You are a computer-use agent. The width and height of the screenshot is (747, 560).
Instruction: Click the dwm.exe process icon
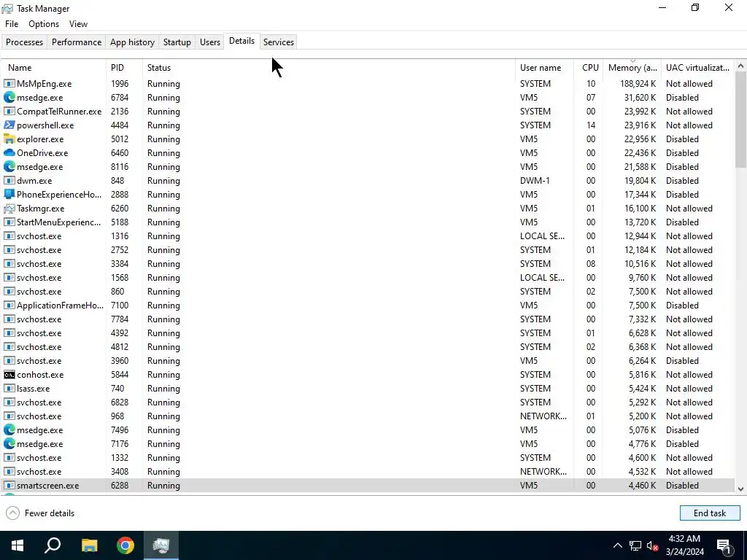click(x=9, y=181)
